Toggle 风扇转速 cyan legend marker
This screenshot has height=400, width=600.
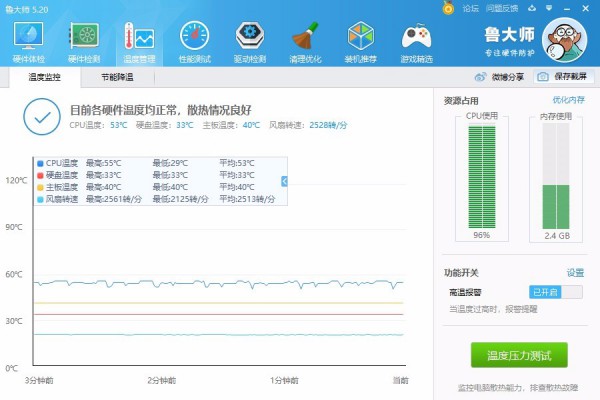point(40,199)
